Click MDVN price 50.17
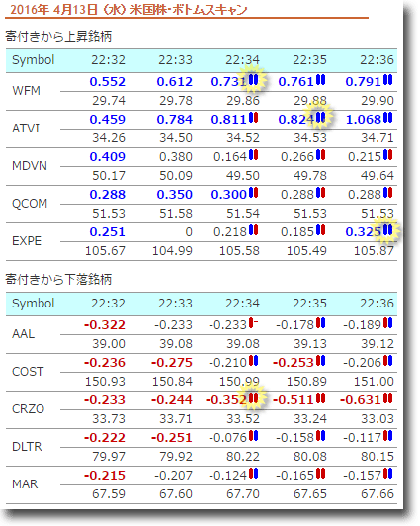 click(x=109, y=176)
